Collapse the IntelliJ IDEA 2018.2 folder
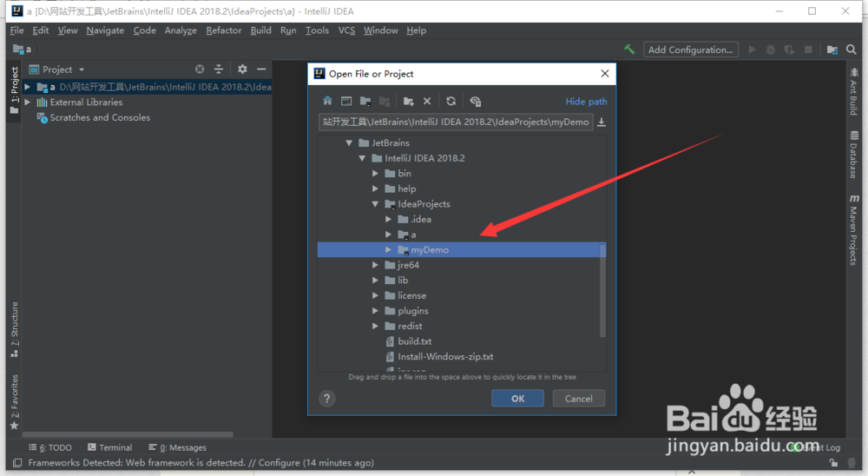This screenshot has width=868, height=476. click(362, 158)
